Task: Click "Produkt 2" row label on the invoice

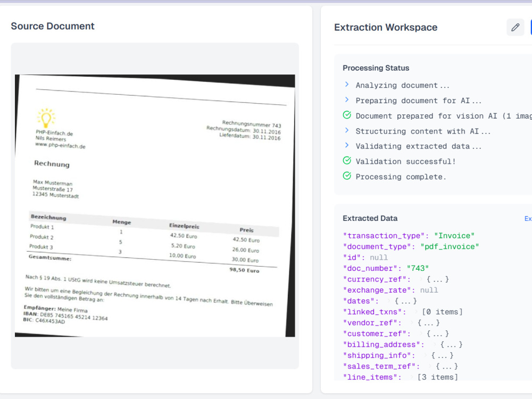Action: (41, 237)
